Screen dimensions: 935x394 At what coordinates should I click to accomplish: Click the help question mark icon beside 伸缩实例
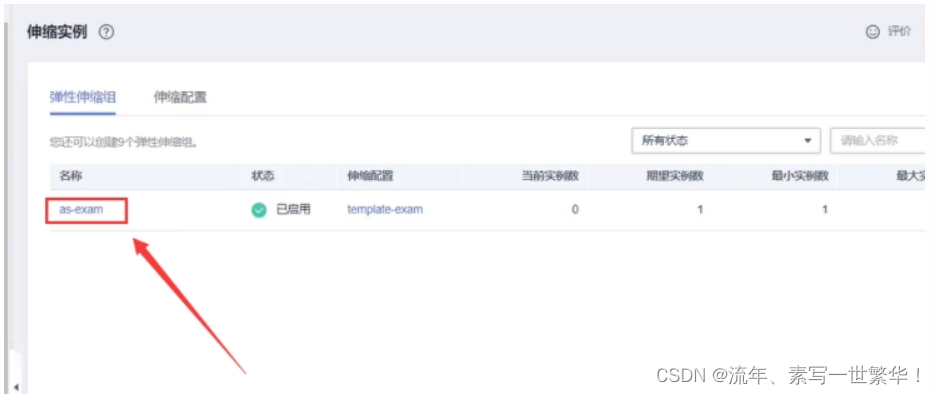point(106,32)
